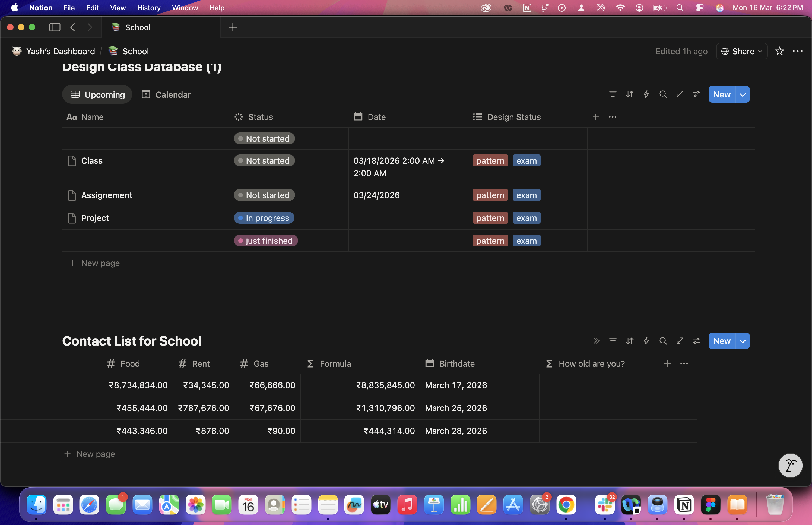This screenshot has width=812, height=525.
Task: Open Status dropdown for Class row
Action: (264, 161)
